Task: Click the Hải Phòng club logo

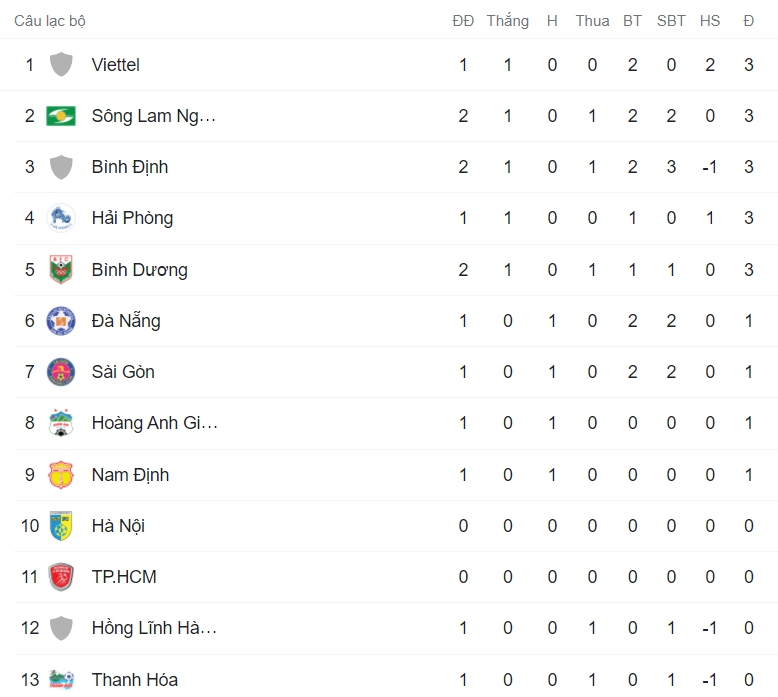Action: [x=61, y=218]
